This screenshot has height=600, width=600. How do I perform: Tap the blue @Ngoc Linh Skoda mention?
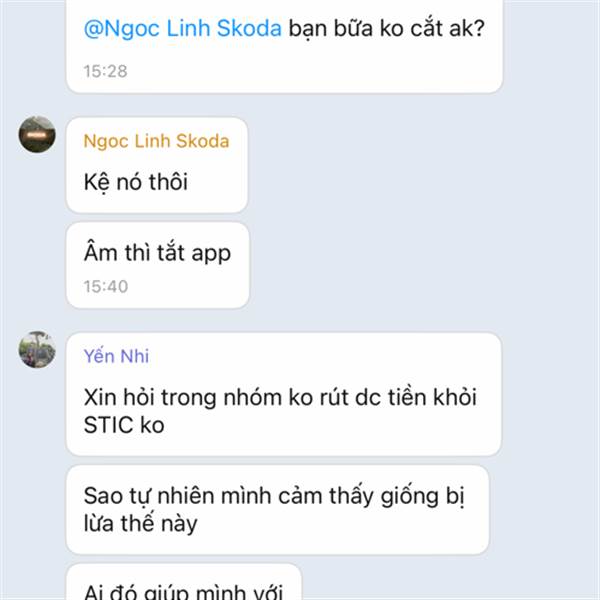[x=183, y=28]
